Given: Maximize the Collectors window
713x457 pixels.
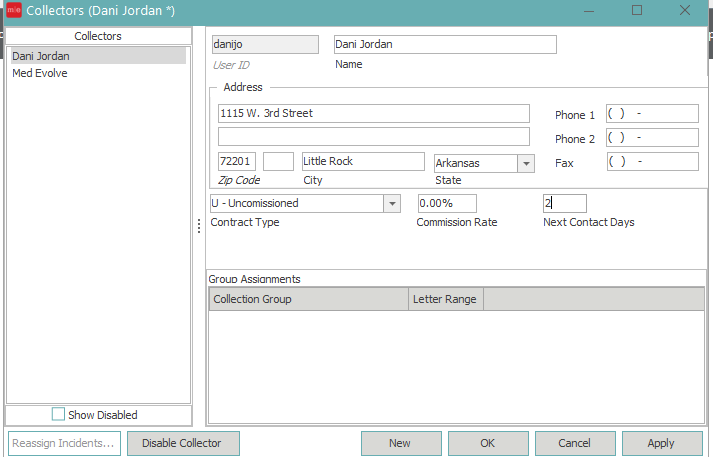Looking at the screenshot, I should [637, 11].
